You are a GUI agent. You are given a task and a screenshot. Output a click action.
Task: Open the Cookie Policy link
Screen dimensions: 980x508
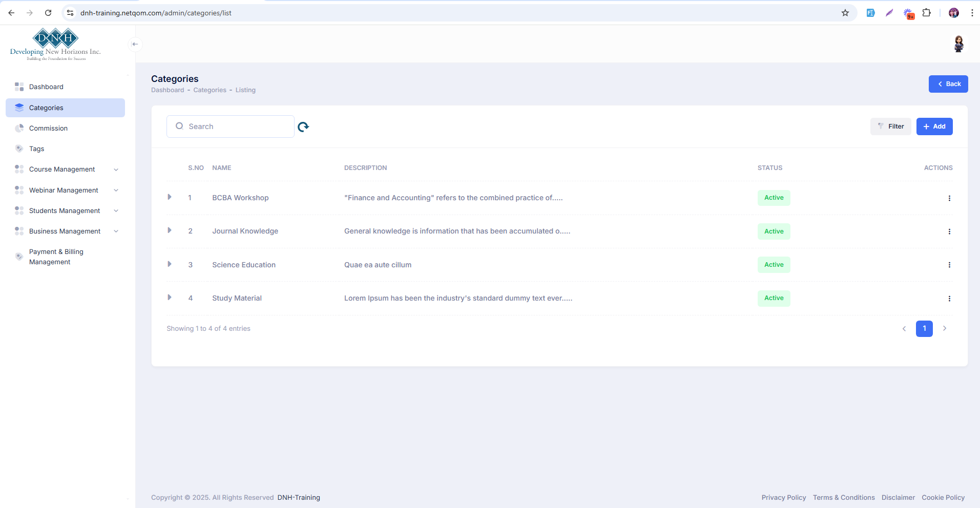coord(943,497)
